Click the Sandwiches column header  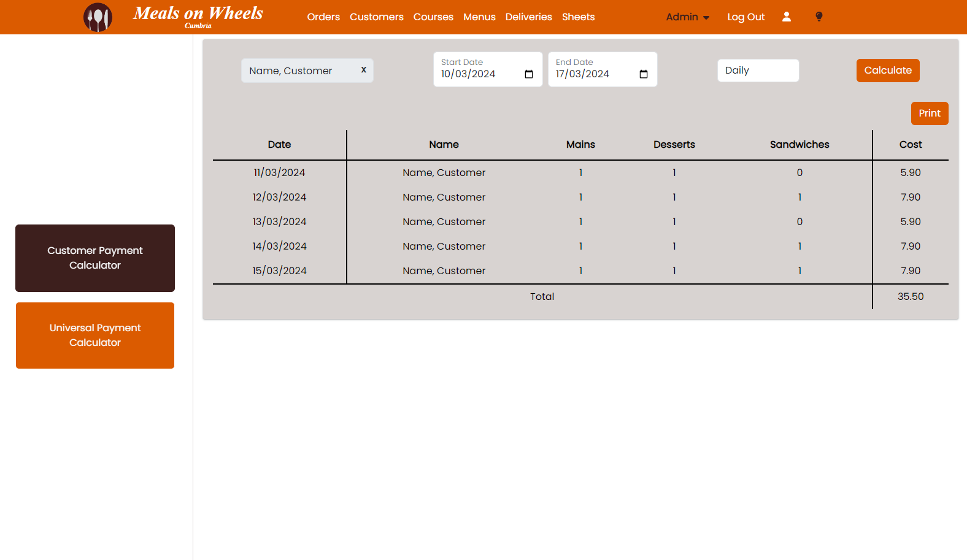tap(799, 145)
